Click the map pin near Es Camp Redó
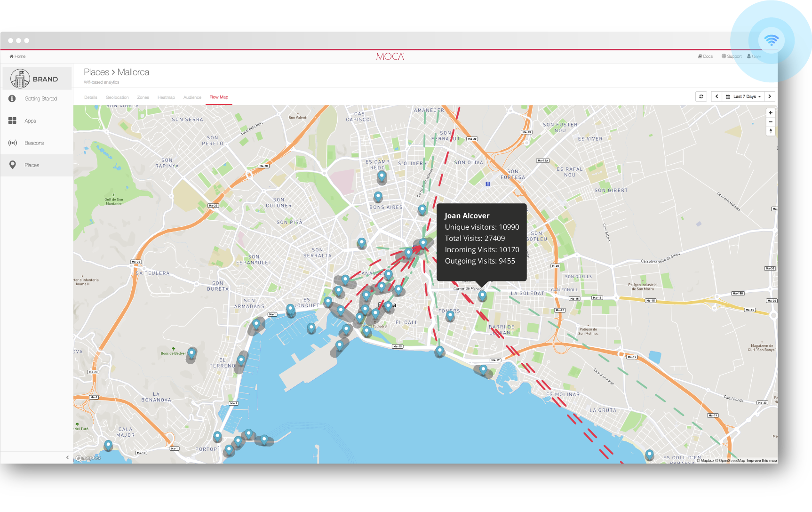812x512 pixels. [382, 176]
